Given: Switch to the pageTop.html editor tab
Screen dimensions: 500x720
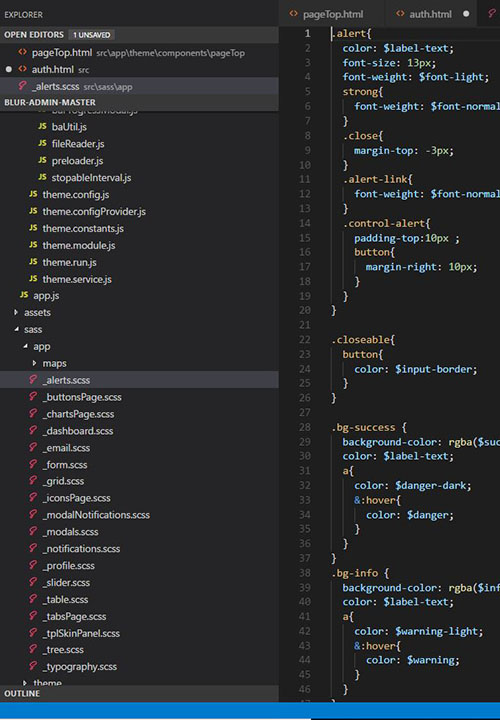Looking at the screenshot, I should click(332, 14).
